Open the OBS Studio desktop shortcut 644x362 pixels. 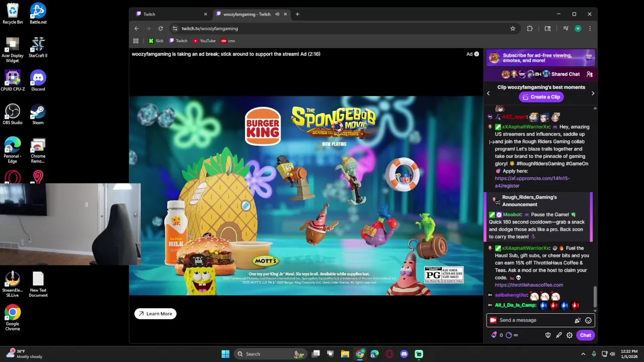(13, 114)
